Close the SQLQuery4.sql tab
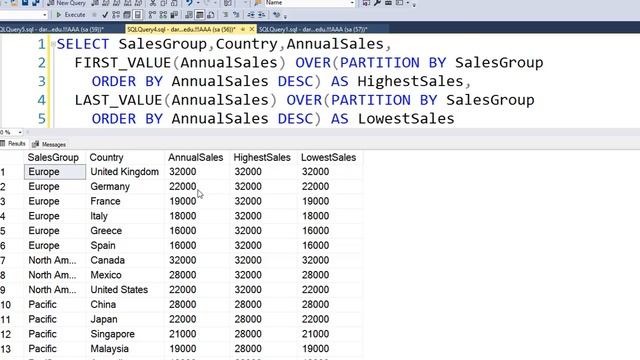Screen dimensions: 640x360 [x=252, y=29]
